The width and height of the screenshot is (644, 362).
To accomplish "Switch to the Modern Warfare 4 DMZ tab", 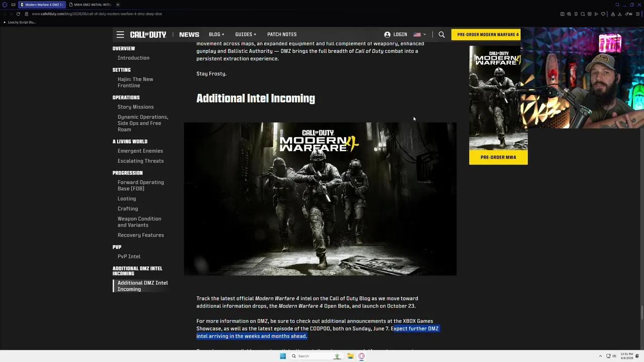I will point(41,5).
